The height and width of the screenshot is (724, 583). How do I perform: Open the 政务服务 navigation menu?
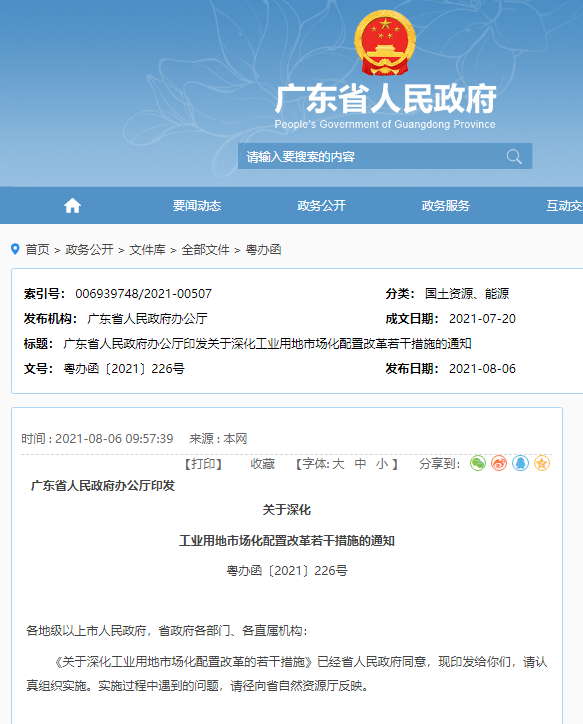[x=445, y=205]
